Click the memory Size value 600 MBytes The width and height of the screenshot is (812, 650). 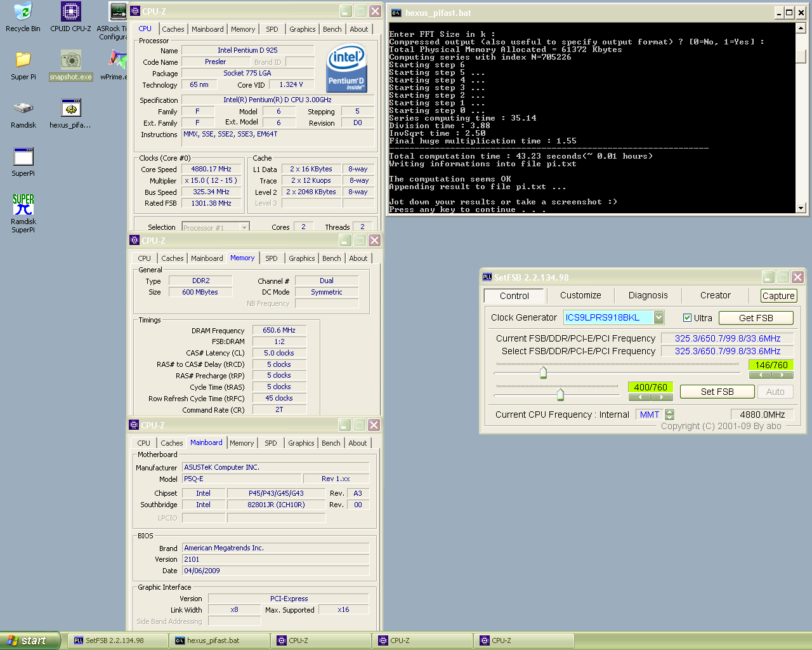click(200, 292)
